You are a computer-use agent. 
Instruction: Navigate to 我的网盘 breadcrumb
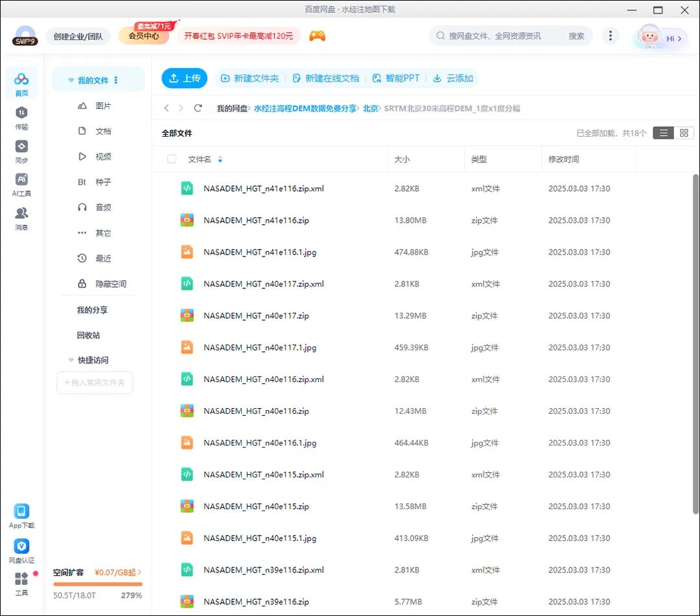(x=231, y=108)
